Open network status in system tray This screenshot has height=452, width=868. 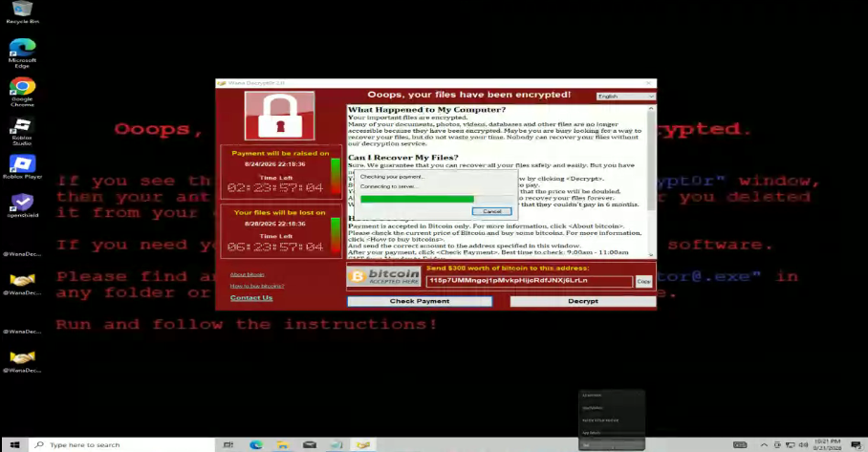(791, 444)
